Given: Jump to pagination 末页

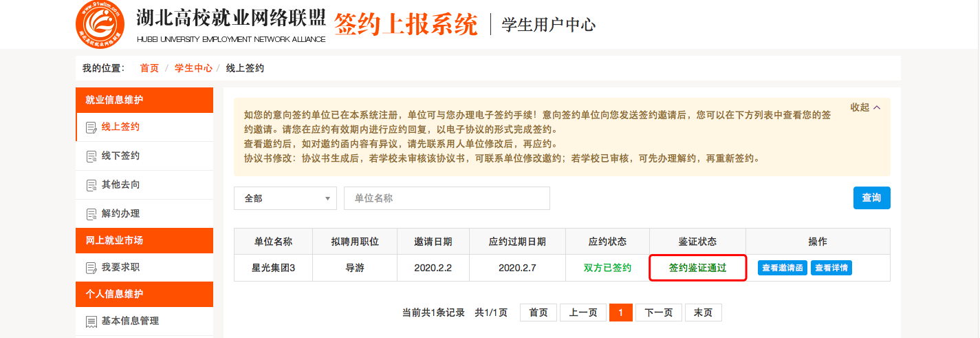Looking at the screenshot, I should point(703,313).
